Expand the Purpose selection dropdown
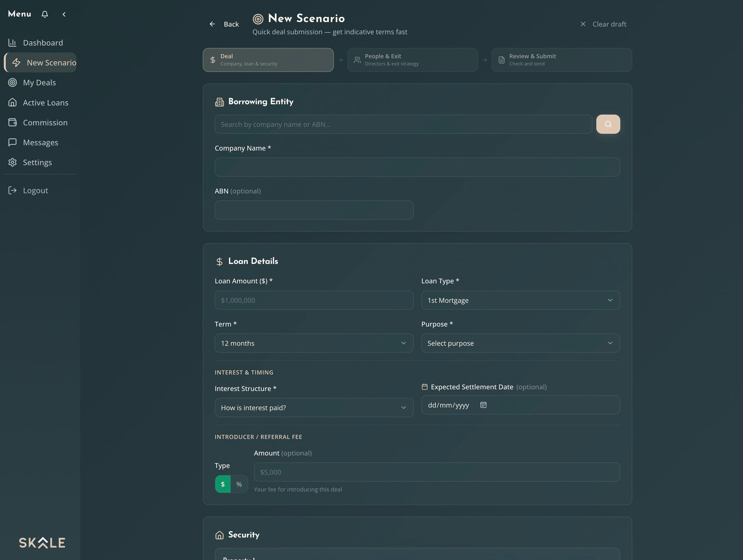743x560 pixels. pos(520,343)
